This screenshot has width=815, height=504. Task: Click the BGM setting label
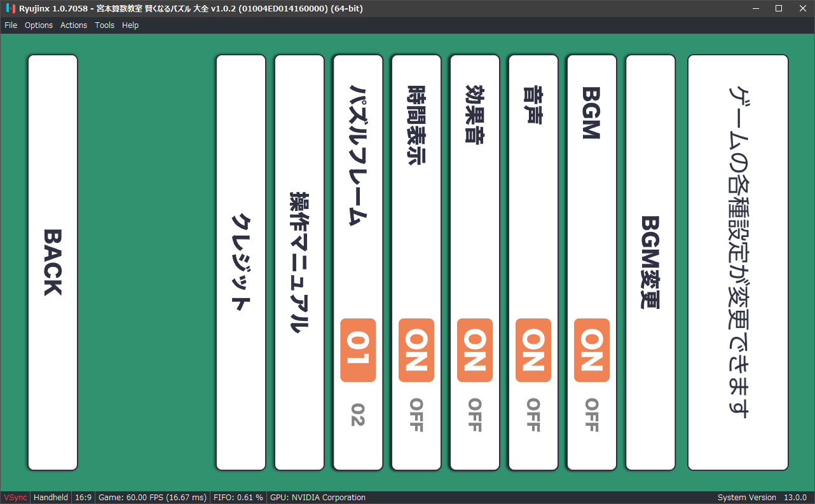pos(592,113)
